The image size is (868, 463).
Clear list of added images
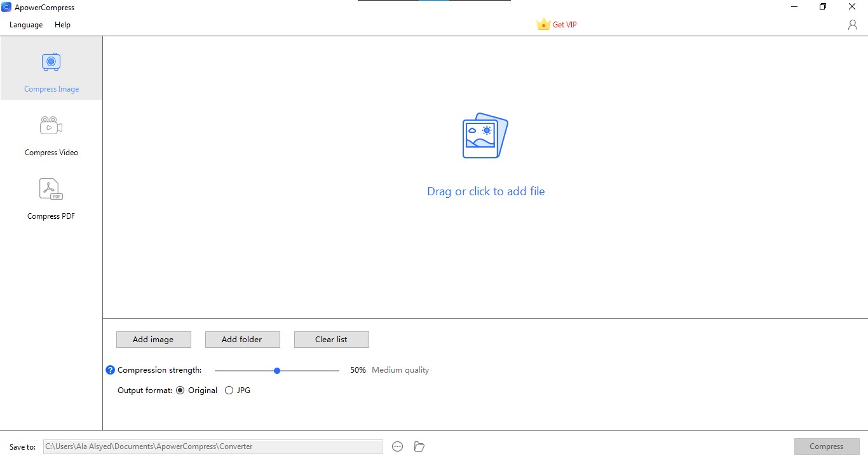click(x=332, y=340)
